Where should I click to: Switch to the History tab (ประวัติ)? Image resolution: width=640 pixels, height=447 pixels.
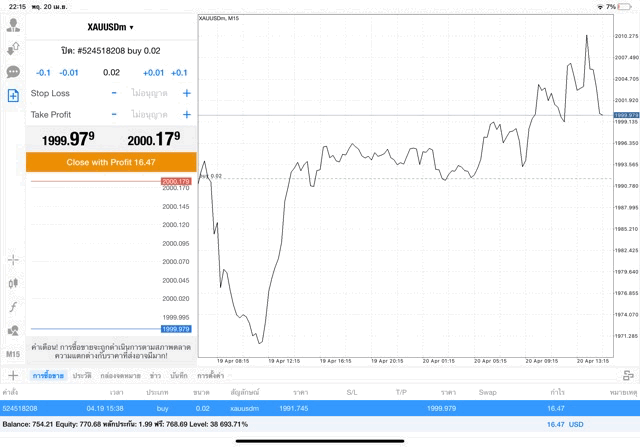[82, 376]
